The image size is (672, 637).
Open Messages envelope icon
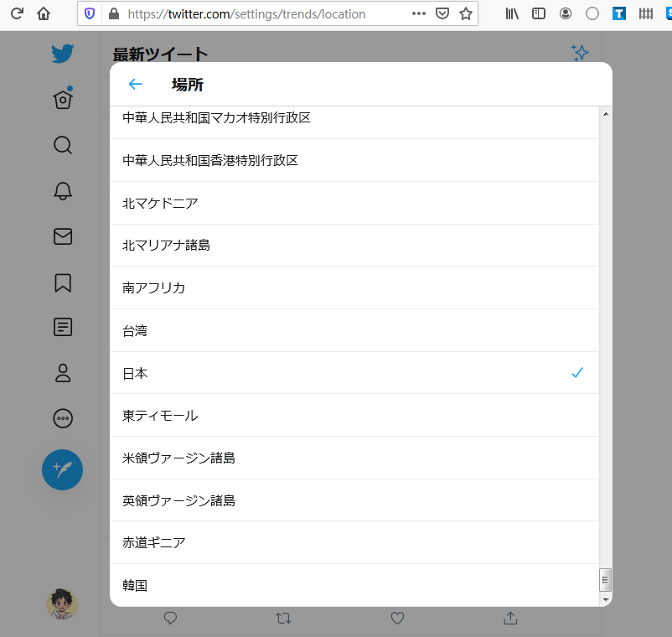point(63,236)
